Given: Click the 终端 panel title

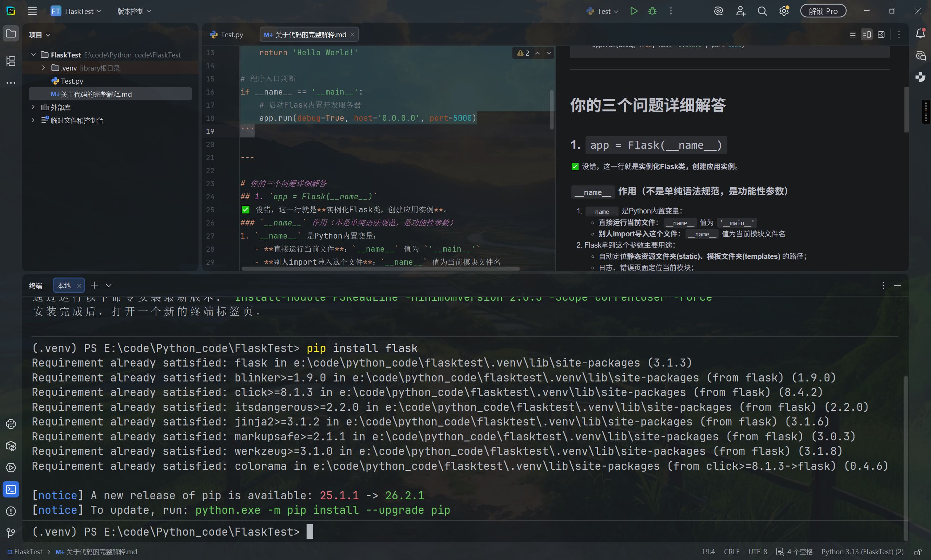Looking at the screenshot, I should [36, 286].
